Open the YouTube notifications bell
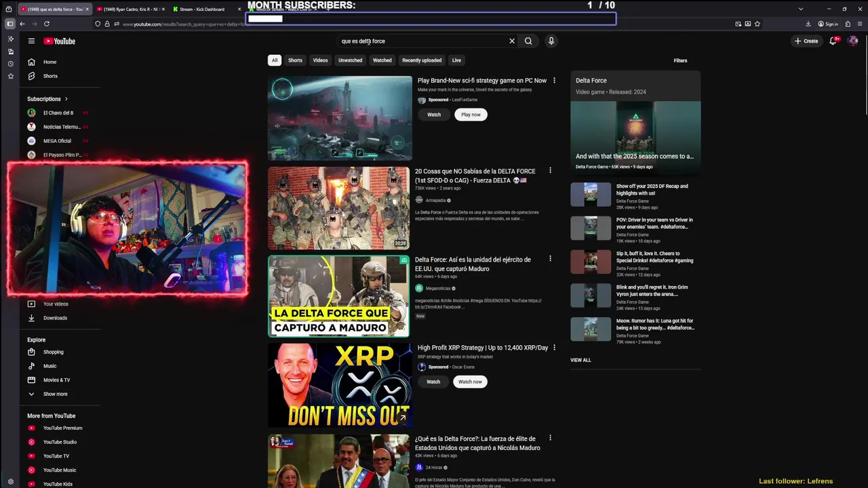 (833, 41)
